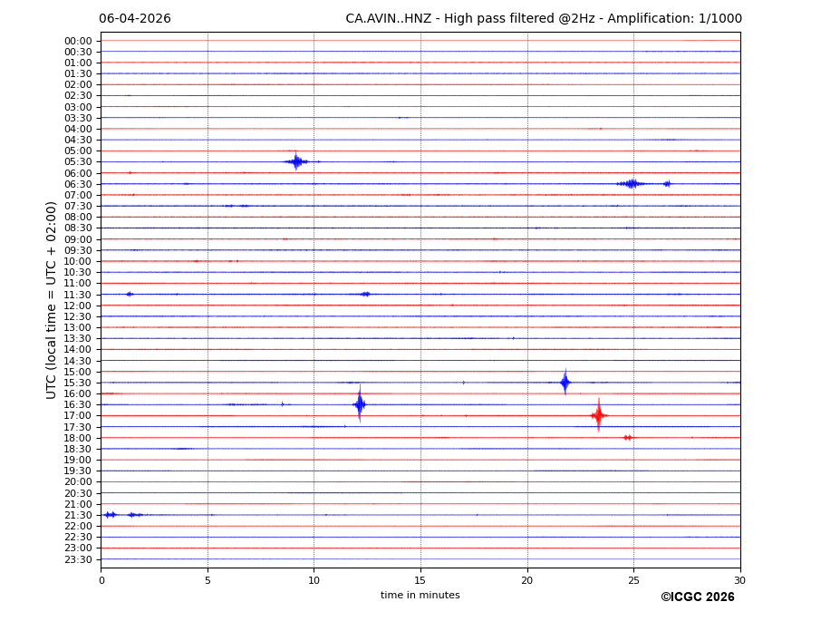This screenshot has width=840, height=631.
Task: Click the red seismic spike on the 17:00 trace
Action: 598,415
